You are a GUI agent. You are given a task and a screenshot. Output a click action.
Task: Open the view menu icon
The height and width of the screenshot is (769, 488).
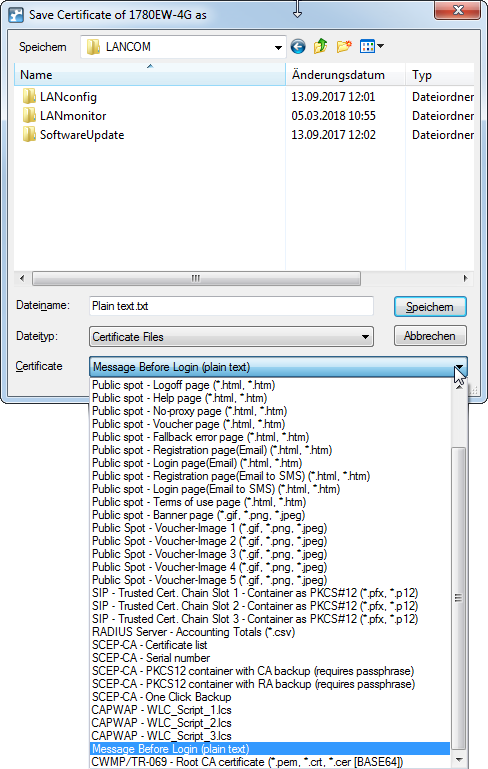pyautogui.click(x=372, y=47)
